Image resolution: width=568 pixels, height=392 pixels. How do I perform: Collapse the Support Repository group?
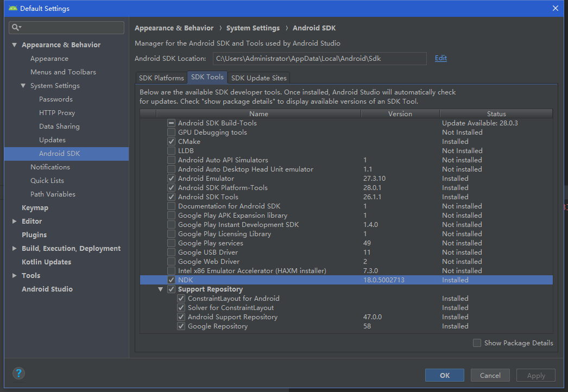tap(161, 289)
